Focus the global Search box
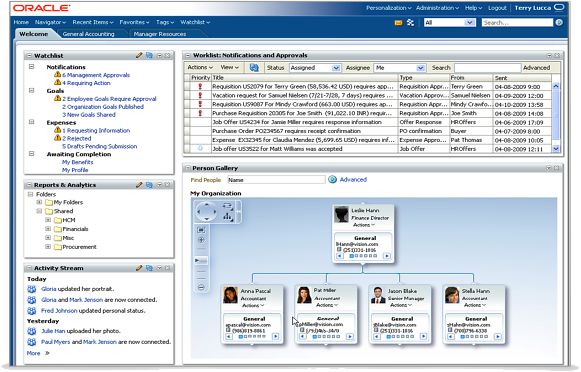Viewport: 581px width, 372px height. (x=517, y=23)
